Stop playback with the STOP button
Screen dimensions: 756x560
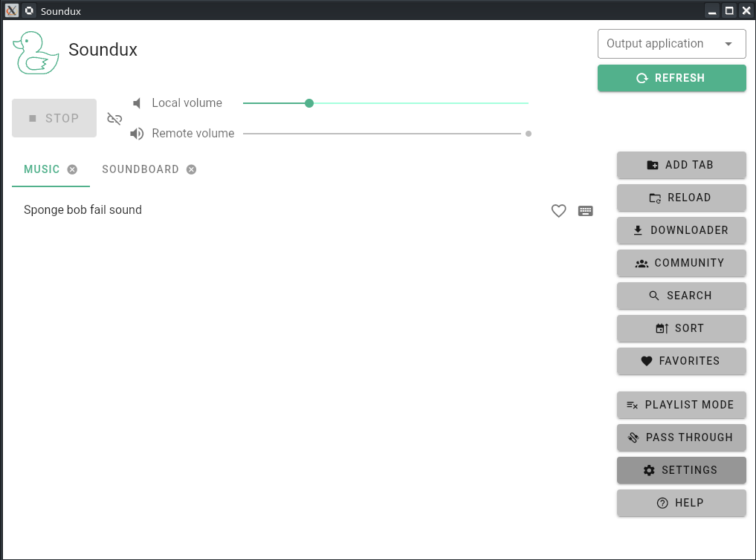coord(54,118)
